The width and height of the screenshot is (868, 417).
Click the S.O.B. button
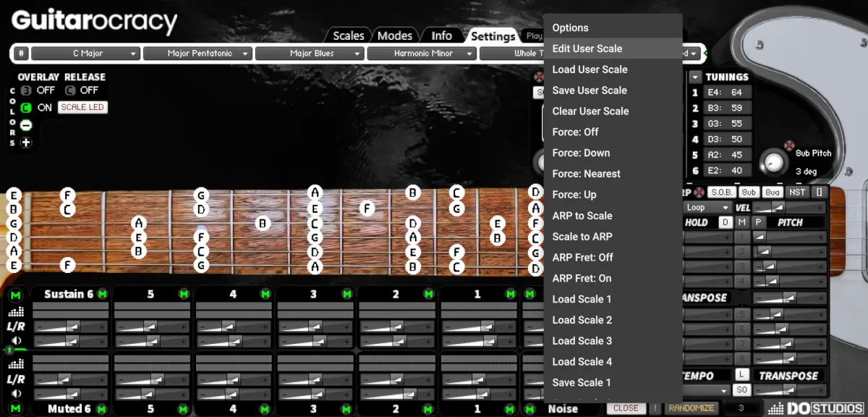pos(721,193)
